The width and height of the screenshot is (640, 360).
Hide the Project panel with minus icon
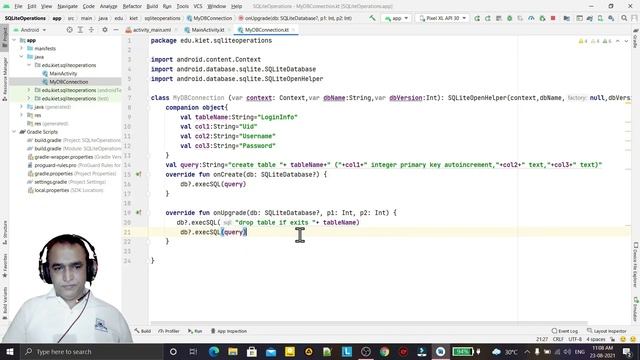coord(116,30)
